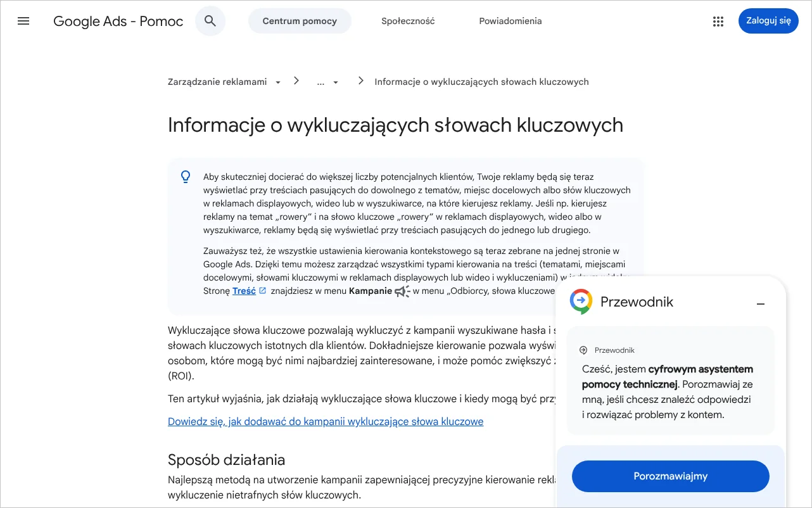Expand the Zarządzanie reklamami breadcrumb dropdown
This screenshot has height=508, width=812.
tap(278, 82)
